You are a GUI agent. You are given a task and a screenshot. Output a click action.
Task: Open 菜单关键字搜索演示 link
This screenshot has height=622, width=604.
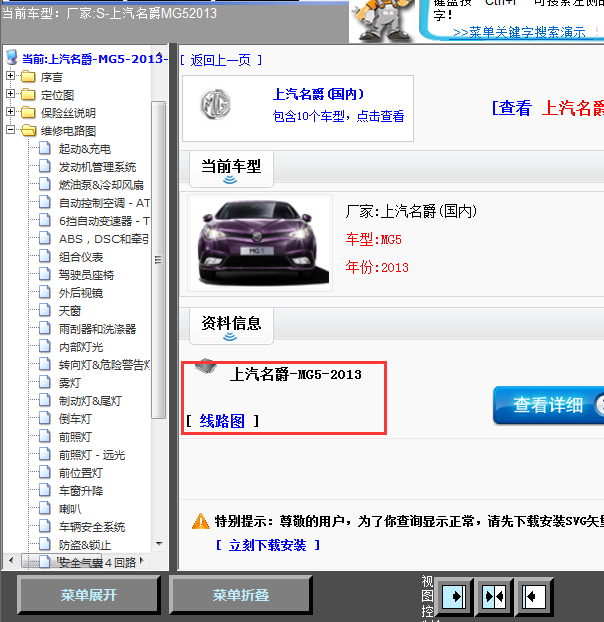coord(519,32)
